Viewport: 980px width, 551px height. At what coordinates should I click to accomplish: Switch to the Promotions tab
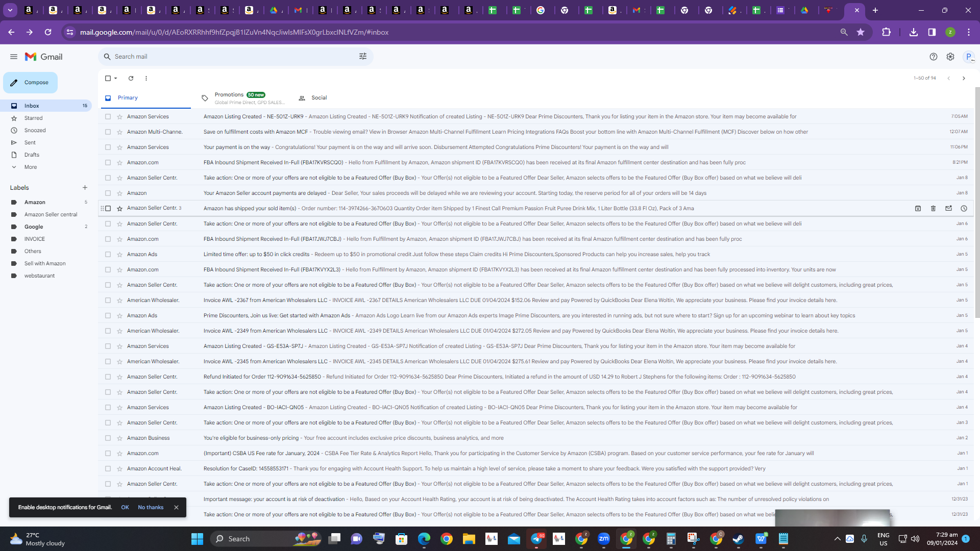[x=243, y=98]
